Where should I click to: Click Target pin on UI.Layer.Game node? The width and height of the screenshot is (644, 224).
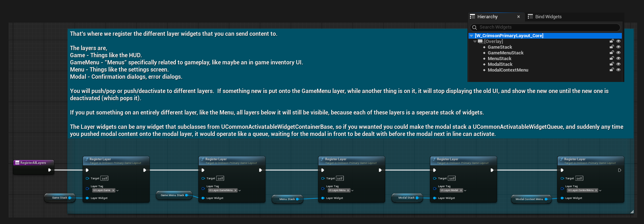88,178
